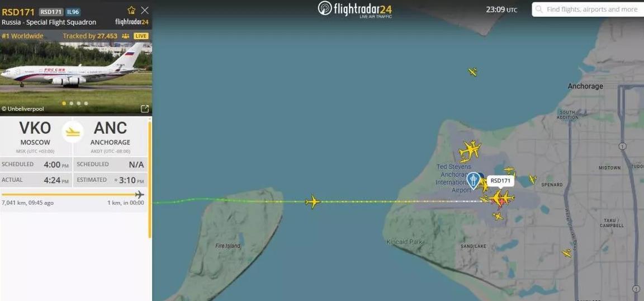644x301 pixels.
Task: Click the search magnifier icon
Action: (539, 9)
